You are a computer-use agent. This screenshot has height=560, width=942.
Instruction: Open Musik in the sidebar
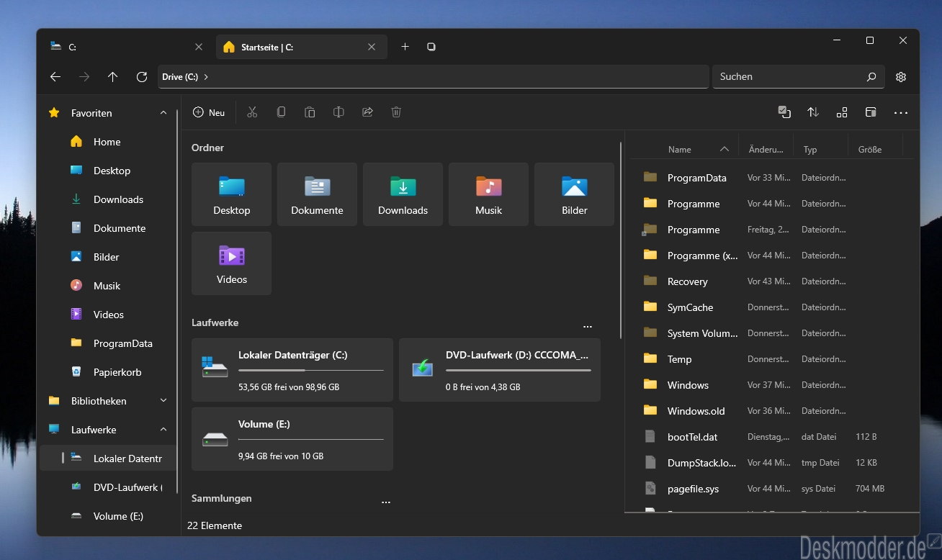click(108, 286)
